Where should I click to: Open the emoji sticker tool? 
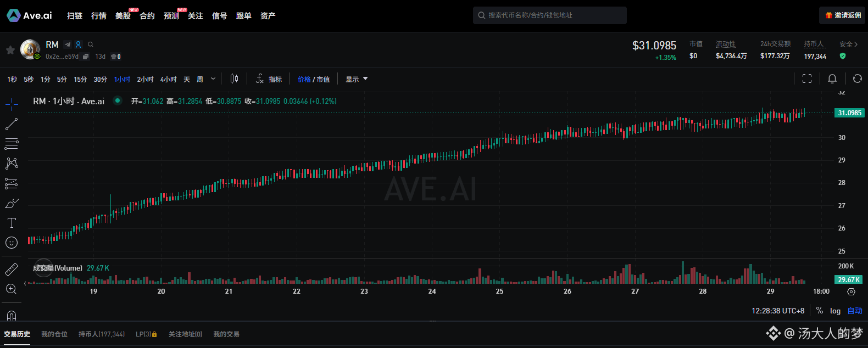pos(12,243)
